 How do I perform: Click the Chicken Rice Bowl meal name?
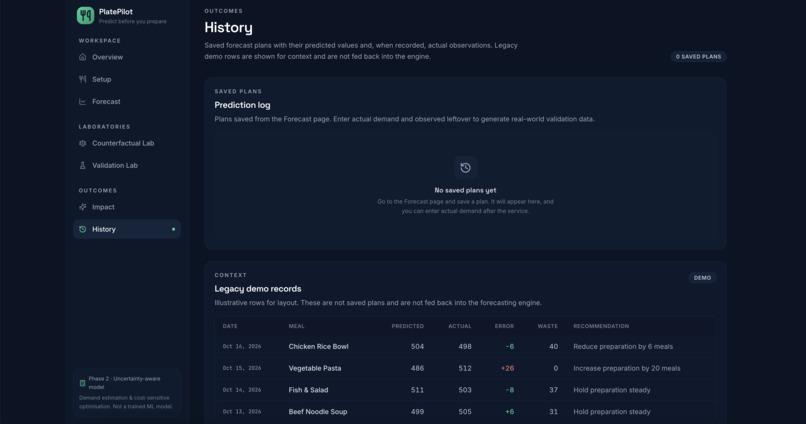(318, 346)
